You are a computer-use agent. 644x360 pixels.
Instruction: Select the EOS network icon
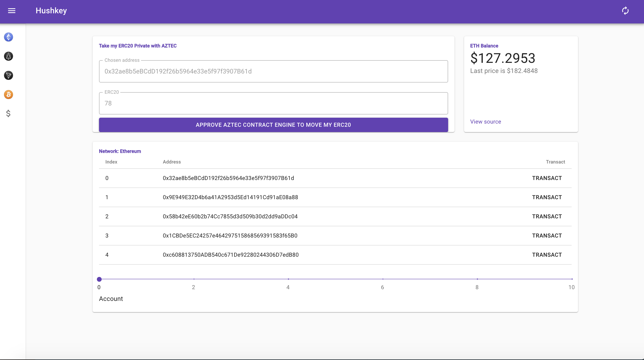pos(9,56)
